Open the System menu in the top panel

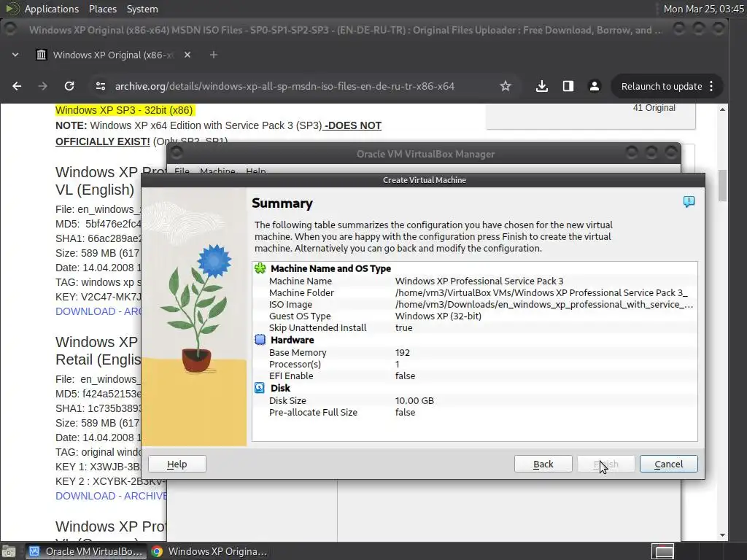coord(142,9)
